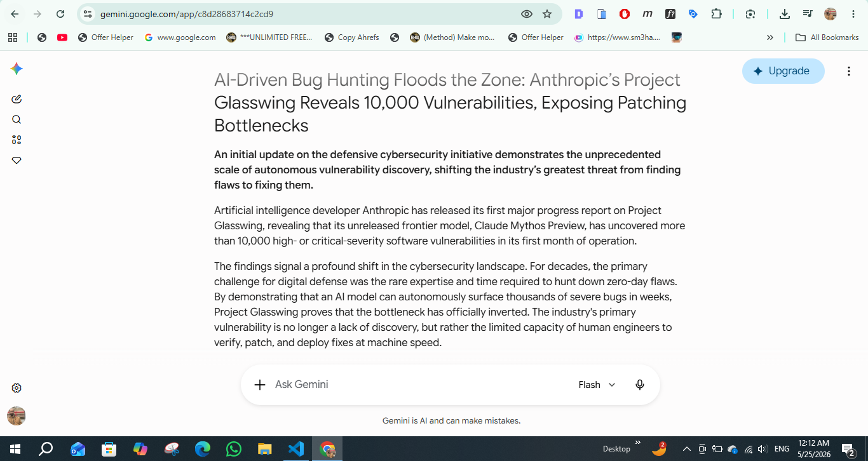Open the ***UNLIMITED FREE... bookmark
This screenshot has width=868, height=461.
pos(269,37)
